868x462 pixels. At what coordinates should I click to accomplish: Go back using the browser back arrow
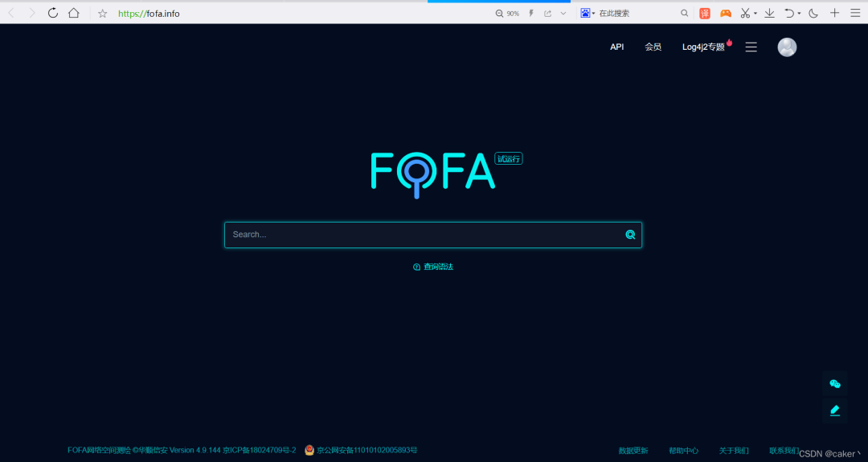[x=11, y=14]
